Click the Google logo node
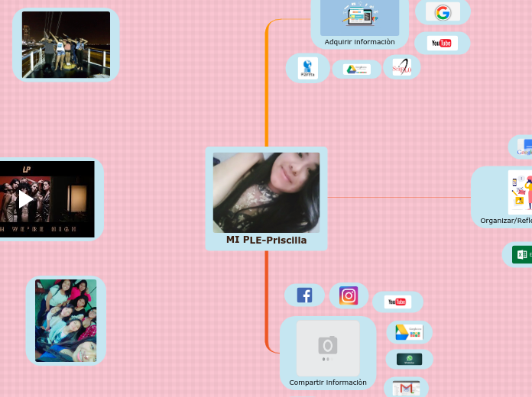This screenshot has height=397, width=532. 443,12
